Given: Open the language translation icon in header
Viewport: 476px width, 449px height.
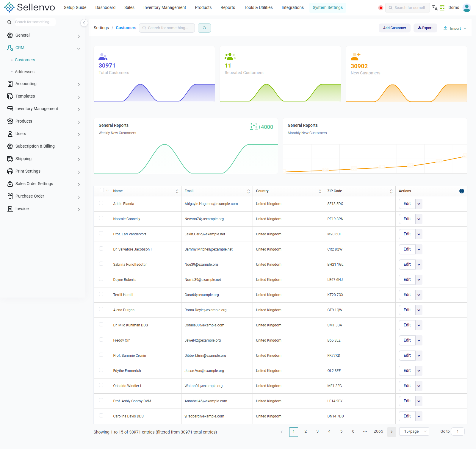Looking at the screenshot, I should tap(435, 8).
